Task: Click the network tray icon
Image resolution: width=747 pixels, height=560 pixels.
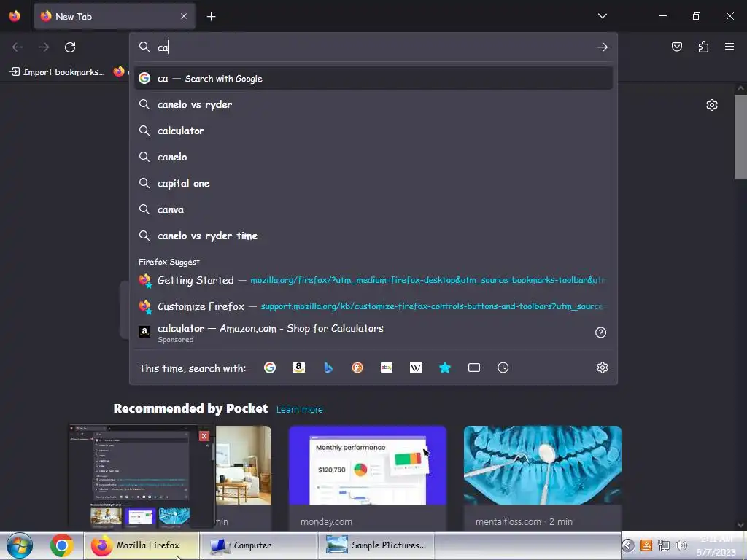Action: pos(664,545)
